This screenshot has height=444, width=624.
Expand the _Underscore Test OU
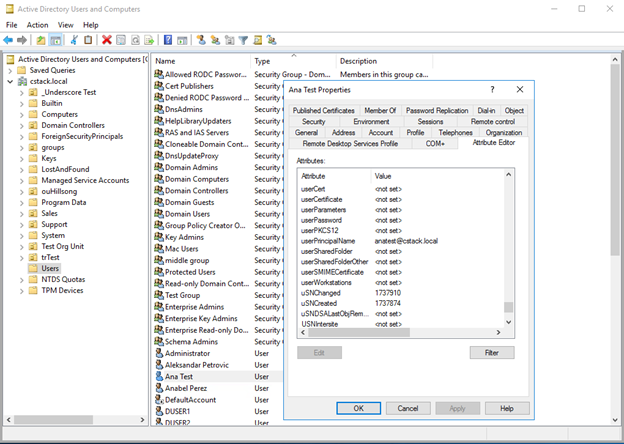click(22, 93)
